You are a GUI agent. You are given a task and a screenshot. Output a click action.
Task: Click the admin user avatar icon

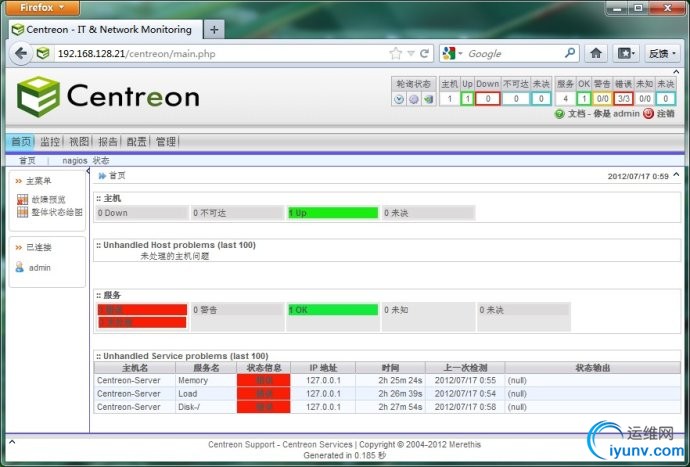[x=19, y=267]
